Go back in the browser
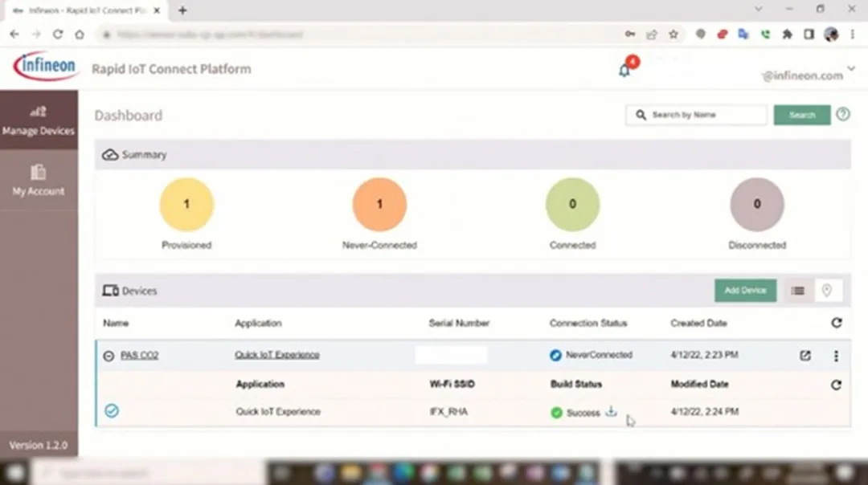The height and width of the screenshot is (485, 868). 14,35
